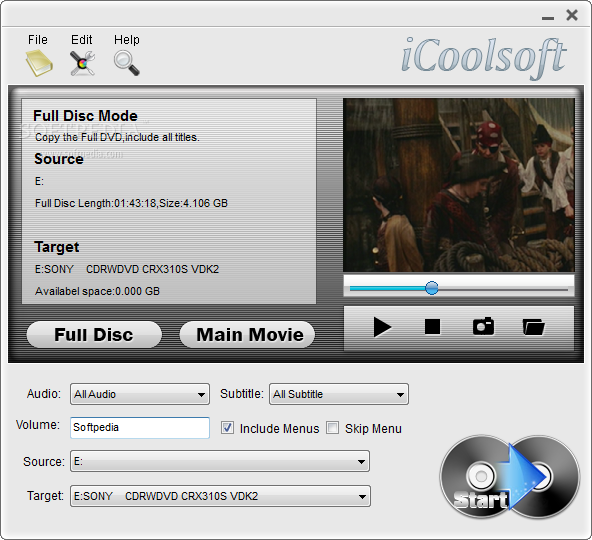The image size is (592, 540).
Task: Open the Help magnifier icon
Action: click(x=126, y=63)
